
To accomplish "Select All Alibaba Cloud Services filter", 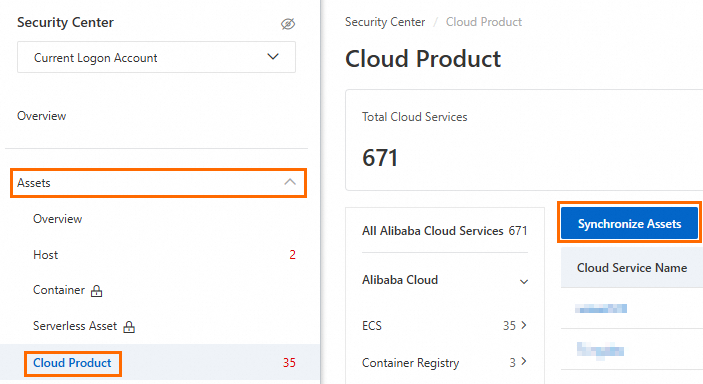I will (x=444, y=231).
